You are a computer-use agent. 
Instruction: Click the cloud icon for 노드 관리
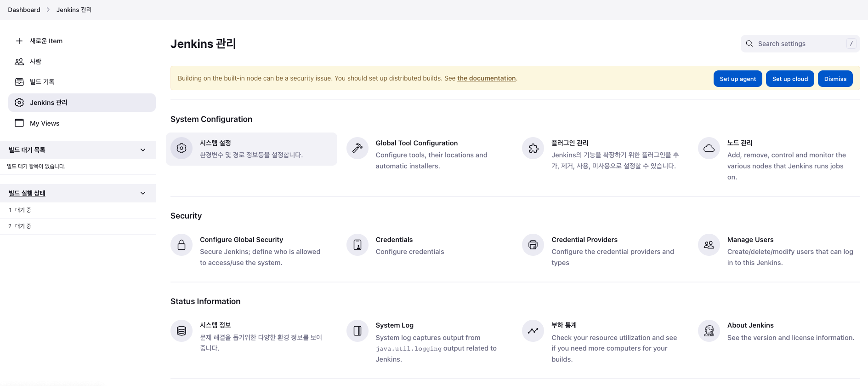point(709,148)
